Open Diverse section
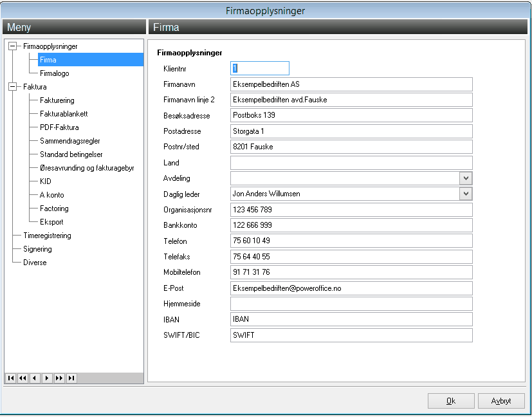The image size is (532, 417). [35, 263]
